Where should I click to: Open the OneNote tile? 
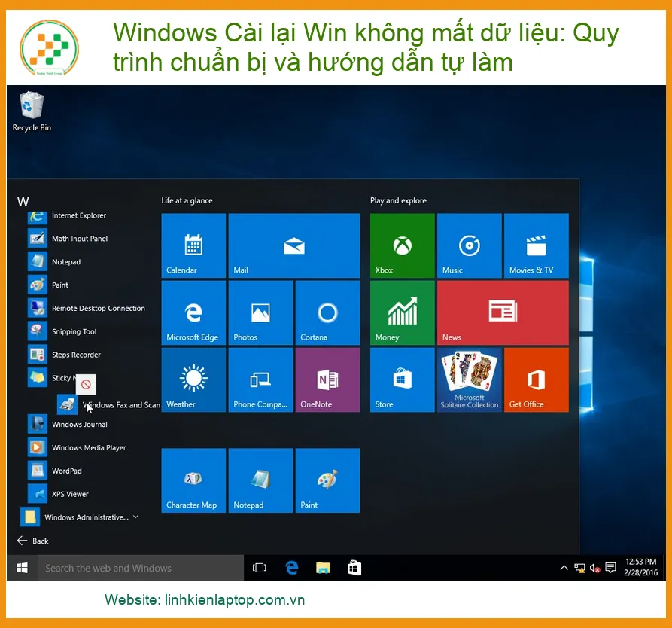pos(327,380)
